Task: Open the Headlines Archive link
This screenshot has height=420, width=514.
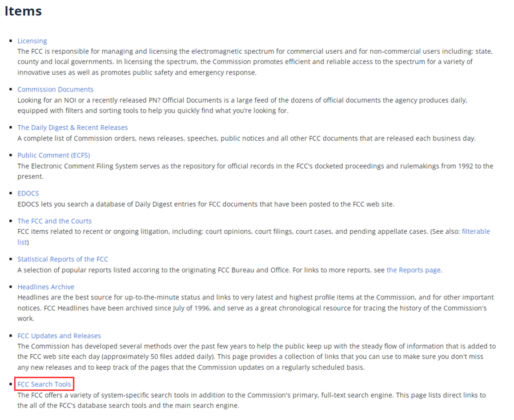Action: tap(46, 287)
